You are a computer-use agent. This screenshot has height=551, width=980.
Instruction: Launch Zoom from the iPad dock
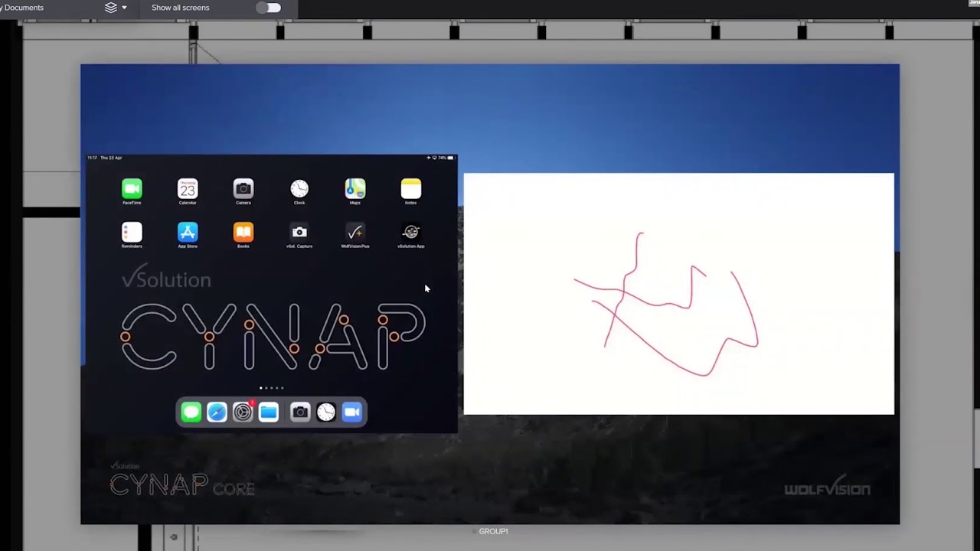tap(352, 412)
